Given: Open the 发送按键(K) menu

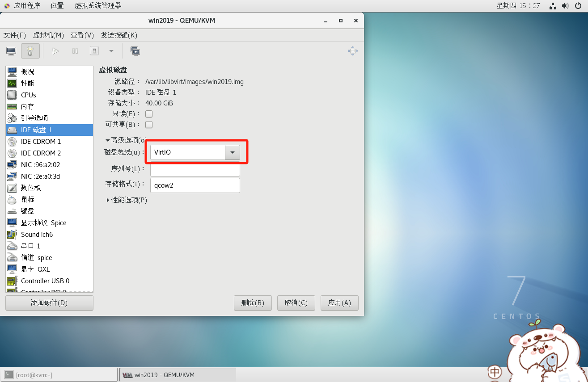Looking at the screenshot, I should click(x=119, y=35).
